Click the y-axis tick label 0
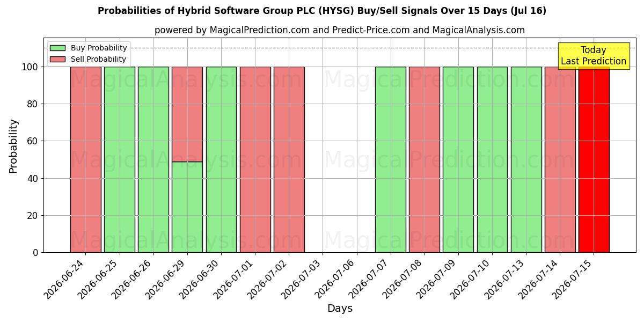The image size is (644, 322). (x=36, y=253)
